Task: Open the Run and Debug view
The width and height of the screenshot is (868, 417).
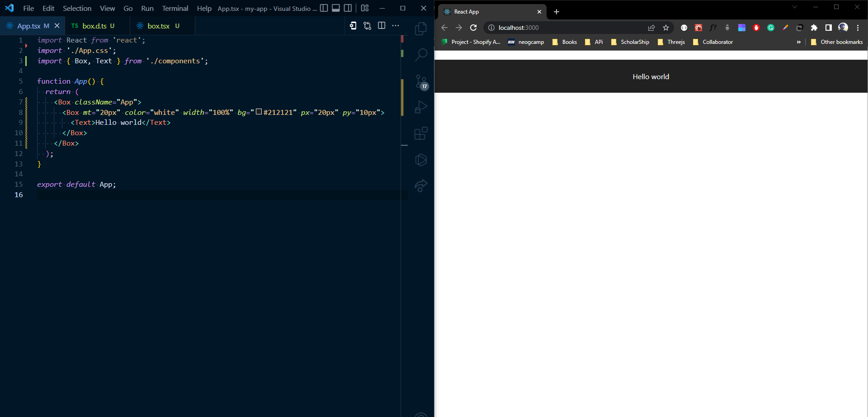Action: coord(421,107)
